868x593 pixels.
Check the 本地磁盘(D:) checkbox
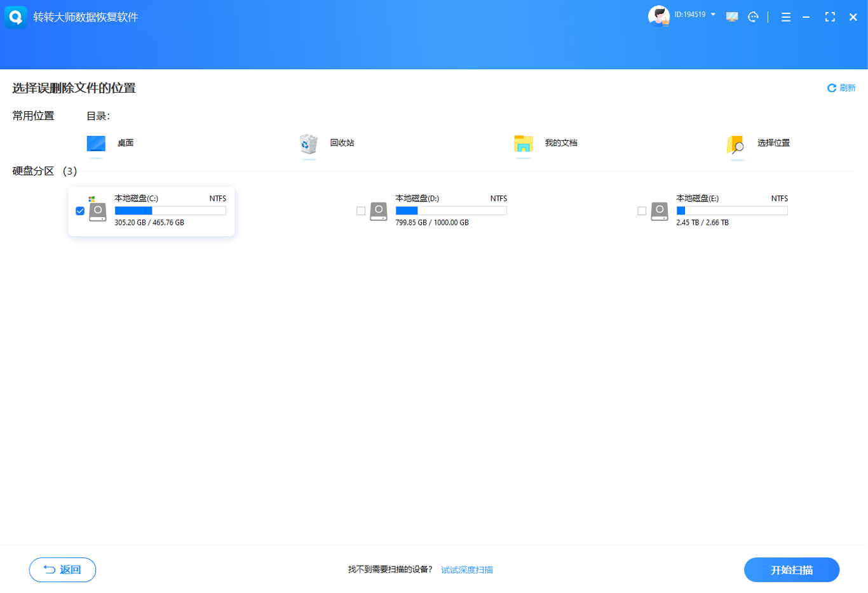point(361,211)
